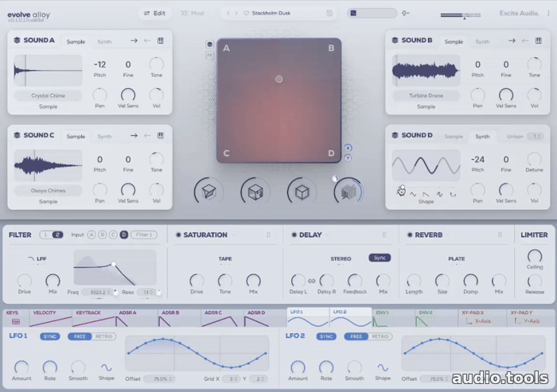Image resolution: width=557 pixels, height=392 pixels.
Task: Select filter number 2
Action: [x=57, y=235]
